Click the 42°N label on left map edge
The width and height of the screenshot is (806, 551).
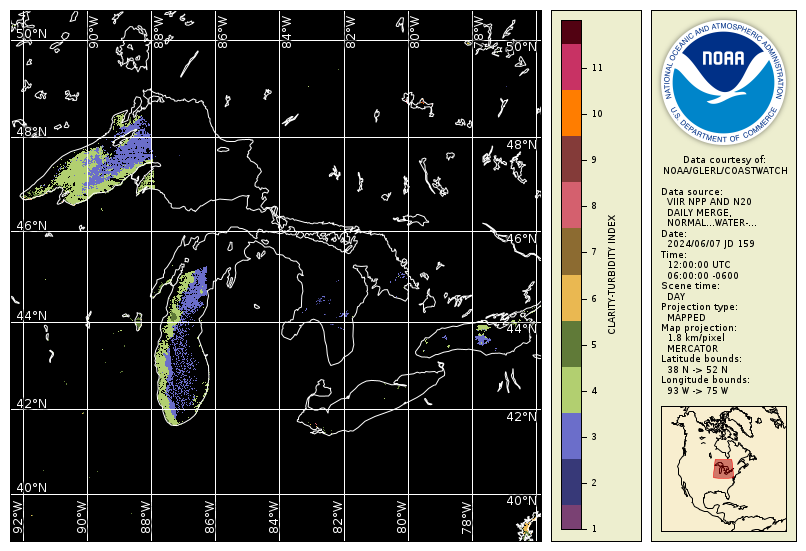[31, 403]
